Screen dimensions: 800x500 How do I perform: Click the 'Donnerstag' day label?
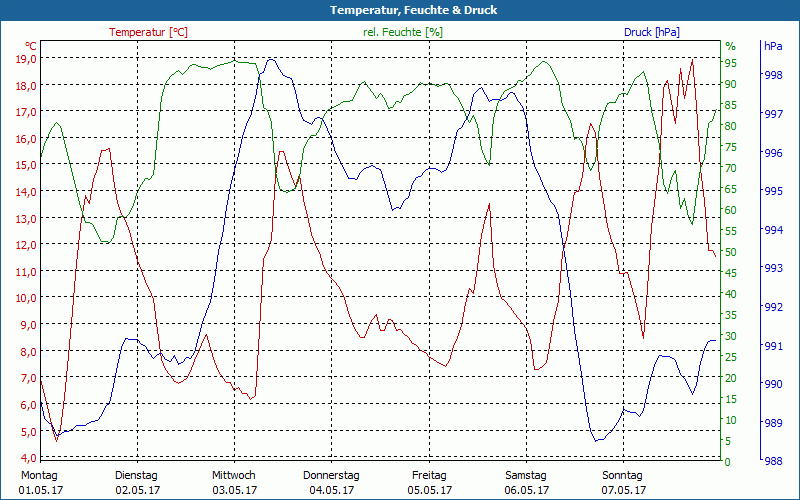(x=331, y=476)
